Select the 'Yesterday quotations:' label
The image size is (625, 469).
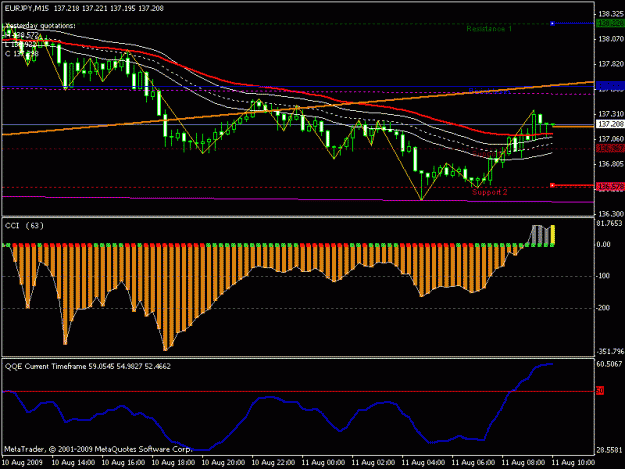[40, 26]
